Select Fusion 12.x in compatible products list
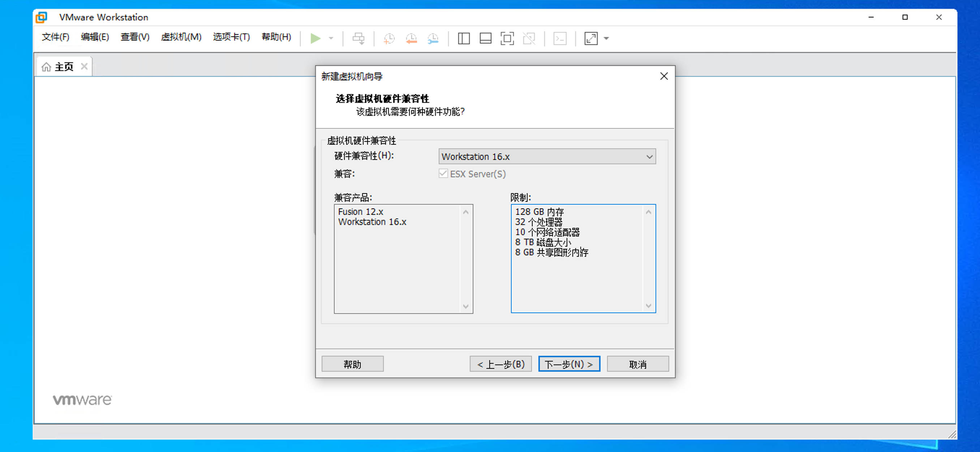980x452 pixels. click(361, 211)
